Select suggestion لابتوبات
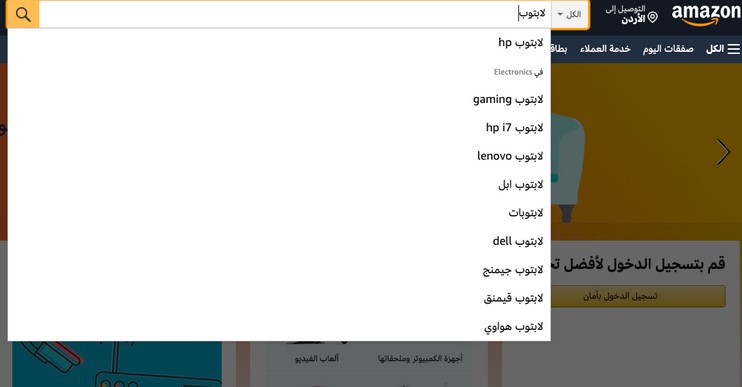The width and height of the screenshot is (742, 387). click(x=279, y=213)
